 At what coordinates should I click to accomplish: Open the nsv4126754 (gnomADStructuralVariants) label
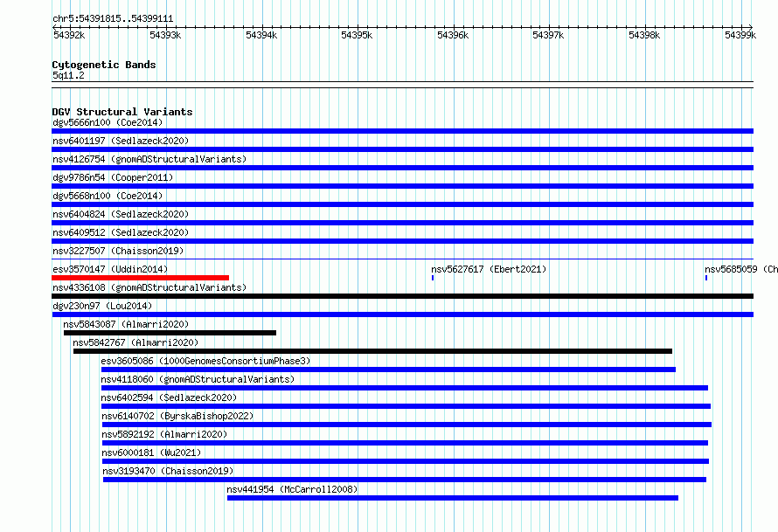click(x=149, y=159)
